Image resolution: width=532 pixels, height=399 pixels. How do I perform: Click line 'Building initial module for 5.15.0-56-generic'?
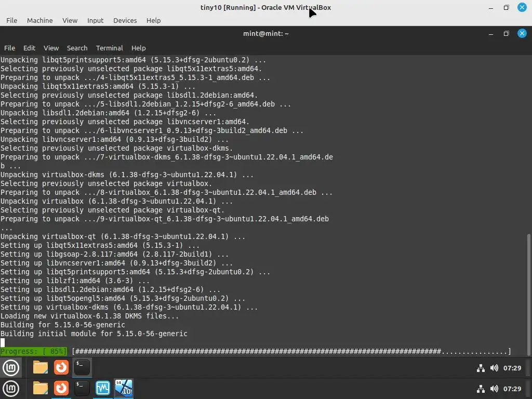pos(94,334)
